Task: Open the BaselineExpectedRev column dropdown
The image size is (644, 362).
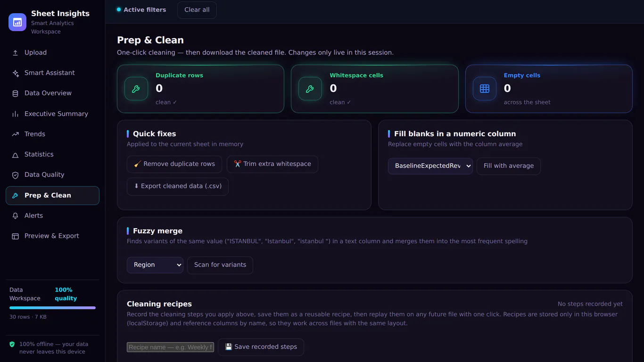Action: [430, 166]
